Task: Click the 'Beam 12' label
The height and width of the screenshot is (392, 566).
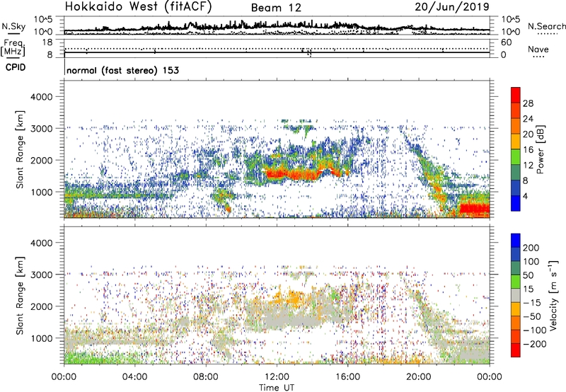Action: pos(276,8)
